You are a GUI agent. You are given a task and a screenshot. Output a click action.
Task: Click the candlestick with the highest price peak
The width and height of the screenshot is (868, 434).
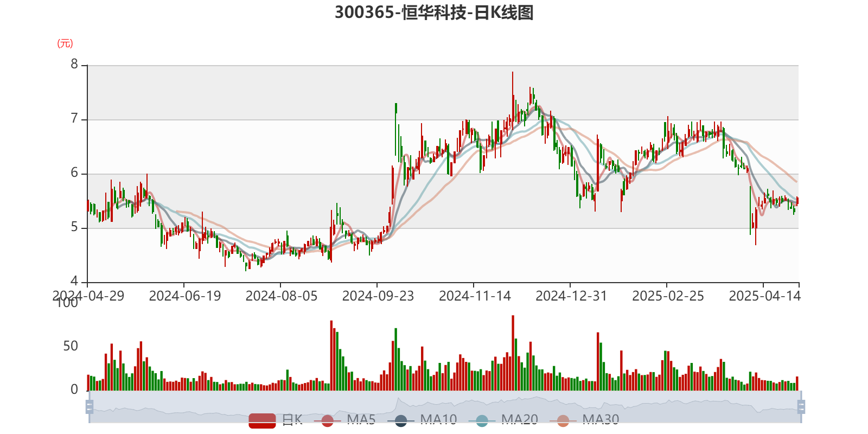512,100
